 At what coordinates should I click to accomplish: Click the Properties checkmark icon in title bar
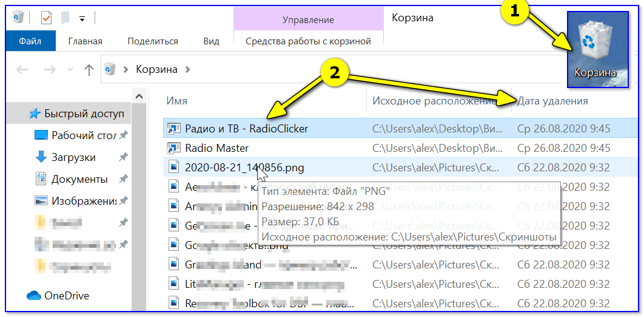pyautogui.click(x=47, y=18)
